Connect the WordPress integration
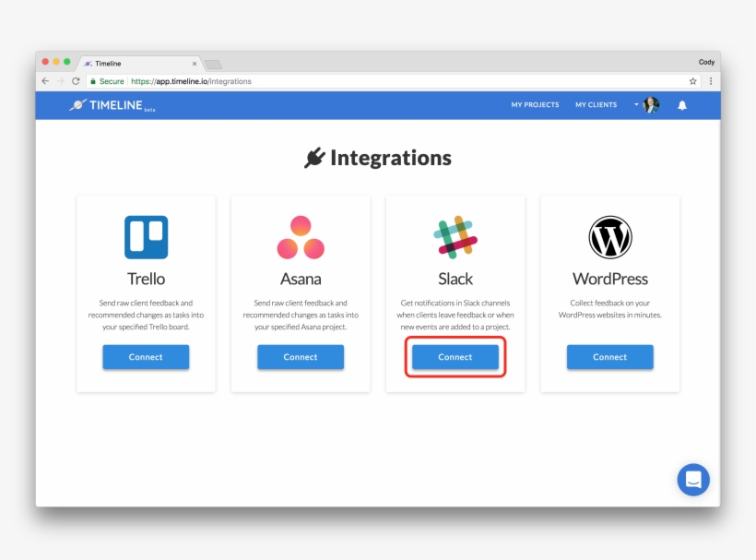Screen dimensions: 756x560 click(x=610, y=357)
